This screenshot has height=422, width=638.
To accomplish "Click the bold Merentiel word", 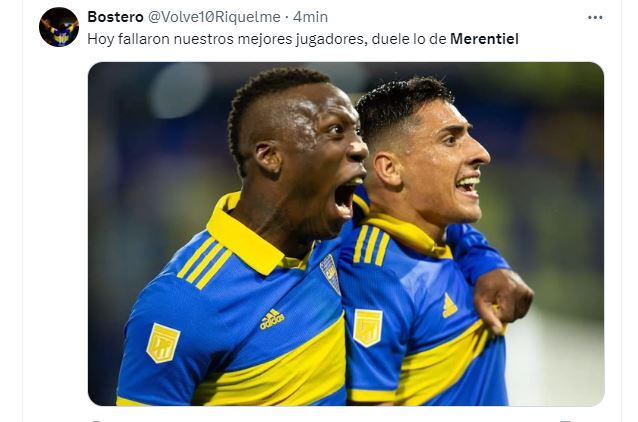I will coord(484,39).
